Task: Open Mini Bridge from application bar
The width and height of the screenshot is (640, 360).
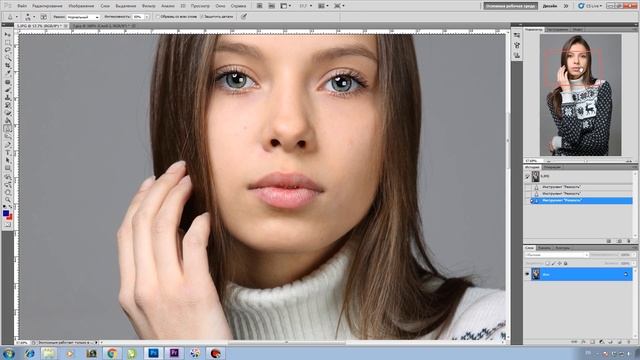Action: point(271,6)
